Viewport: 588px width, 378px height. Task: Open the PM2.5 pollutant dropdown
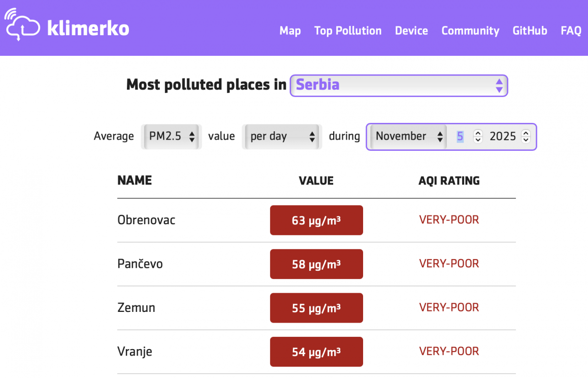171,137
